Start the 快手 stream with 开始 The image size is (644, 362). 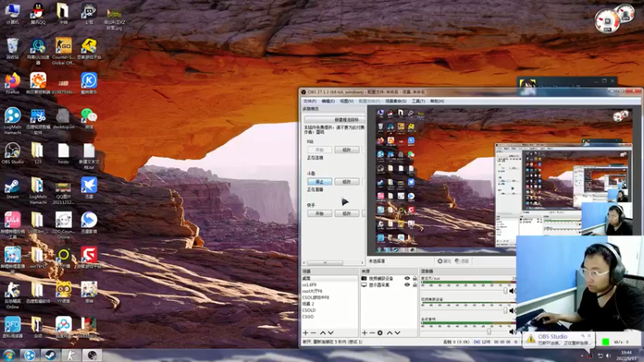click(320, 213)
